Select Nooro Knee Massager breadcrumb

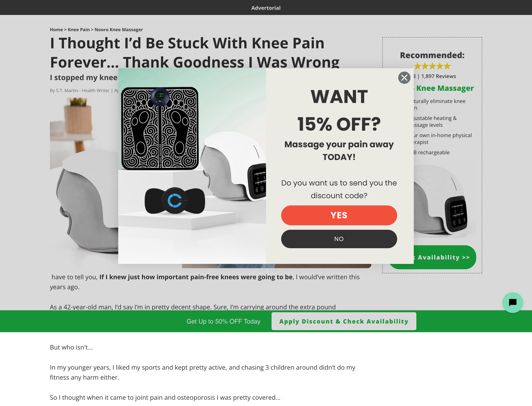[x=119, y=30]
